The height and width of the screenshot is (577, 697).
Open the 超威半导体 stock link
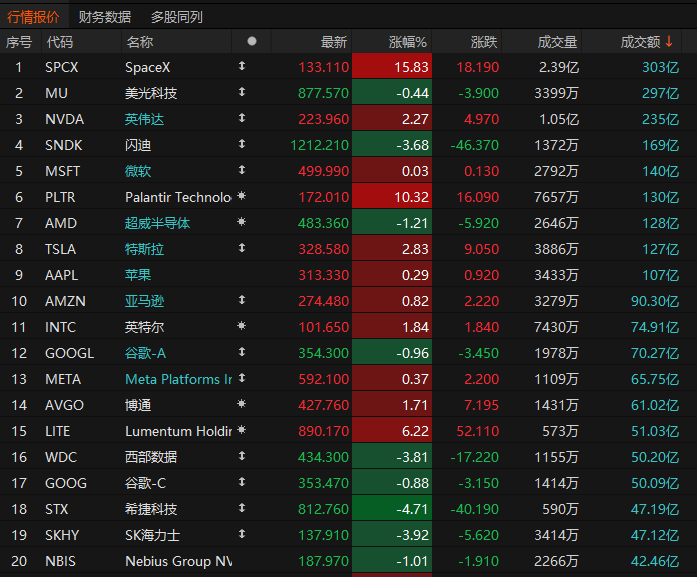pos(157,223)
